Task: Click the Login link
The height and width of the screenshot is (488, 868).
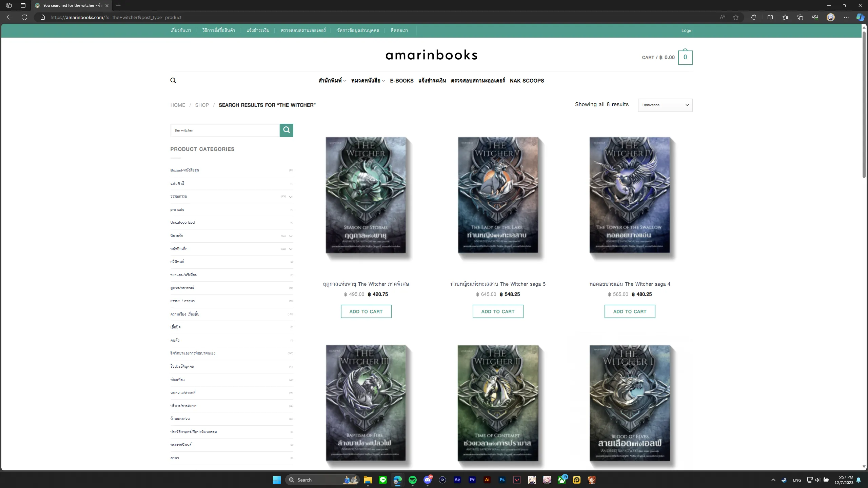Action: (687, 30)
